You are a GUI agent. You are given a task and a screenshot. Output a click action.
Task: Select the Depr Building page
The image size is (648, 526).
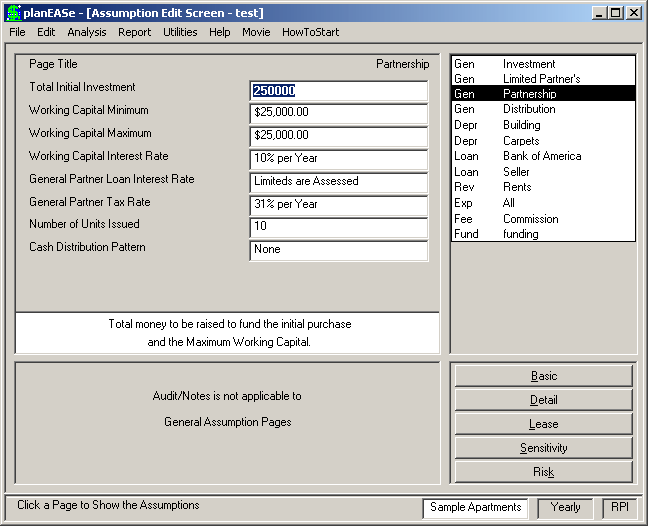click(x=543, y=125)
